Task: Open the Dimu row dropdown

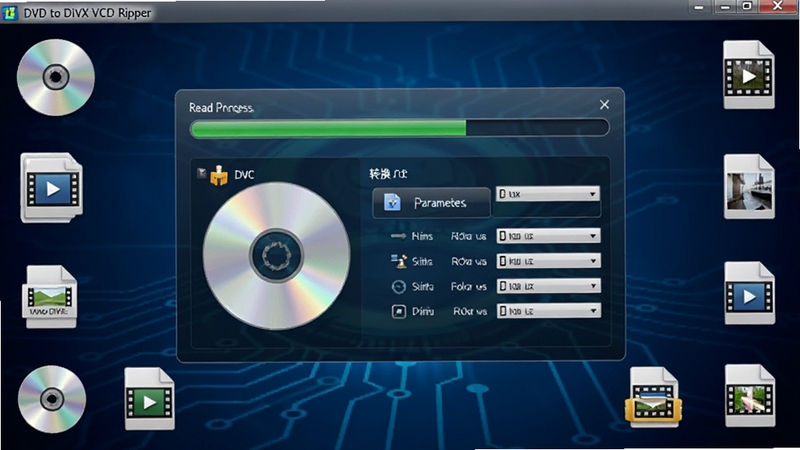Action: pyautogui.click(x=548, y=311)
